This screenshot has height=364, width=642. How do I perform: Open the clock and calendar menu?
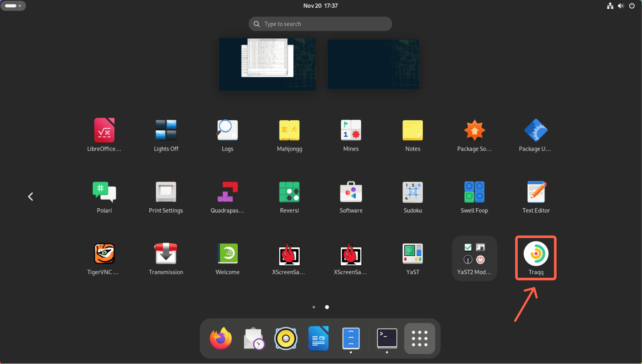pos(321,6)
